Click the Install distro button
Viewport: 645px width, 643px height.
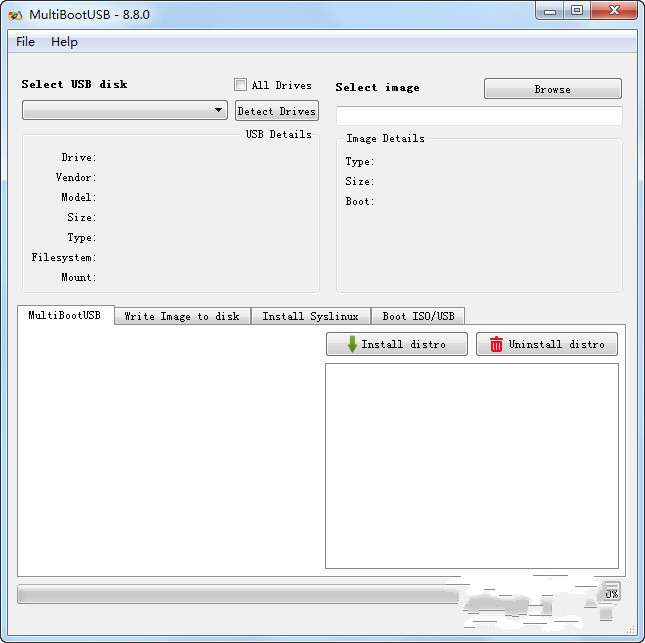coord(397,344)
